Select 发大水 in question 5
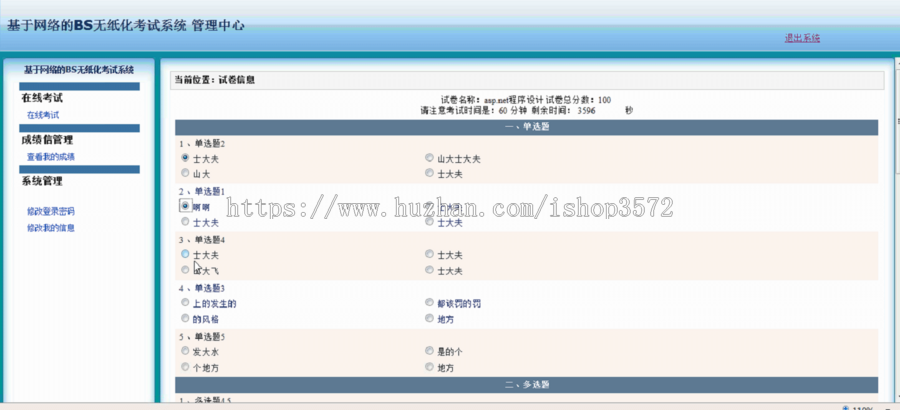 point(185,350)
